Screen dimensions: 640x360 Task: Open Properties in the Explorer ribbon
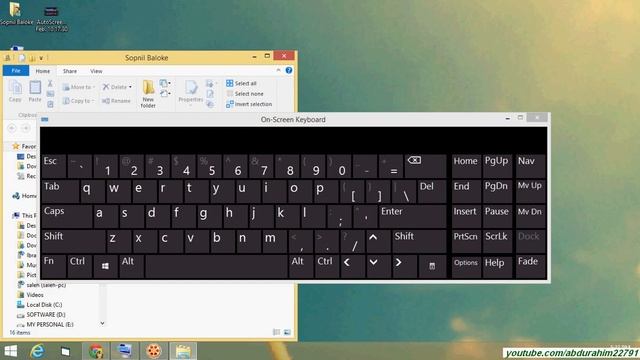tap(191, 91)
